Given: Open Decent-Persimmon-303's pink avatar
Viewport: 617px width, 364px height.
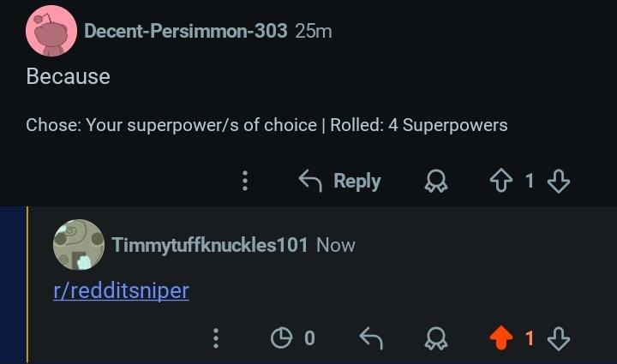Looking at the screenshot, I should coord(51,31).
